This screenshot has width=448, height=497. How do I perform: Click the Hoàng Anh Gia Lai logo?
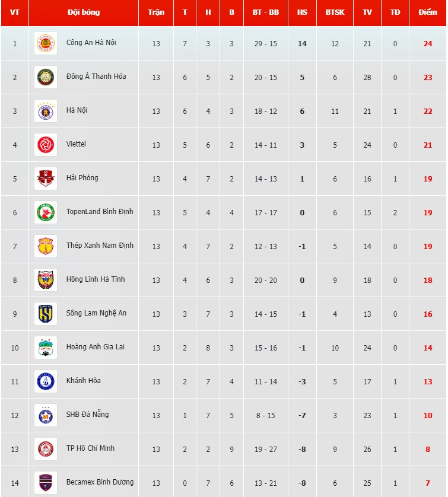click(46, 348)
